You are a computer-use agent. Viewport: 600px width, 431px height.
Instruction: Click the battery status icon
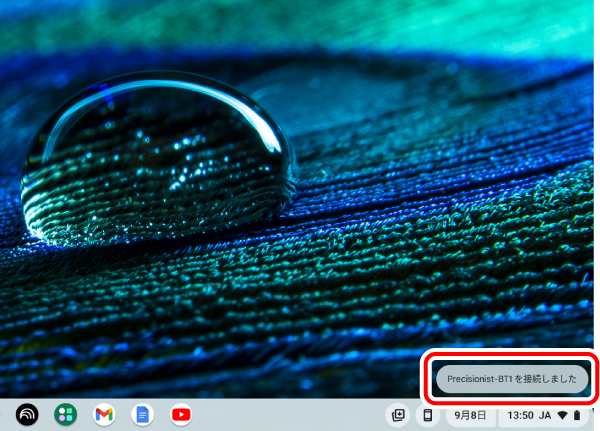(x=577, y=414)
